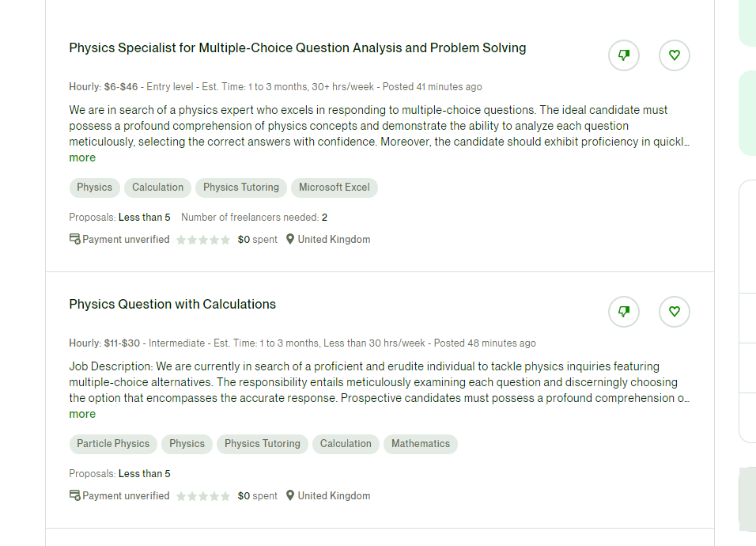
Task: Click the Mathematics skill tag
Action: pos(421,444)
